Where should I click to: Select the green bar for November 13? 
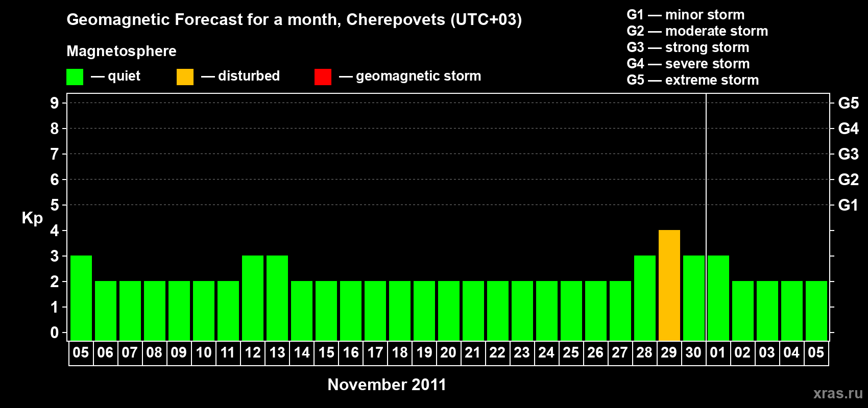click(x=277, y=298)
